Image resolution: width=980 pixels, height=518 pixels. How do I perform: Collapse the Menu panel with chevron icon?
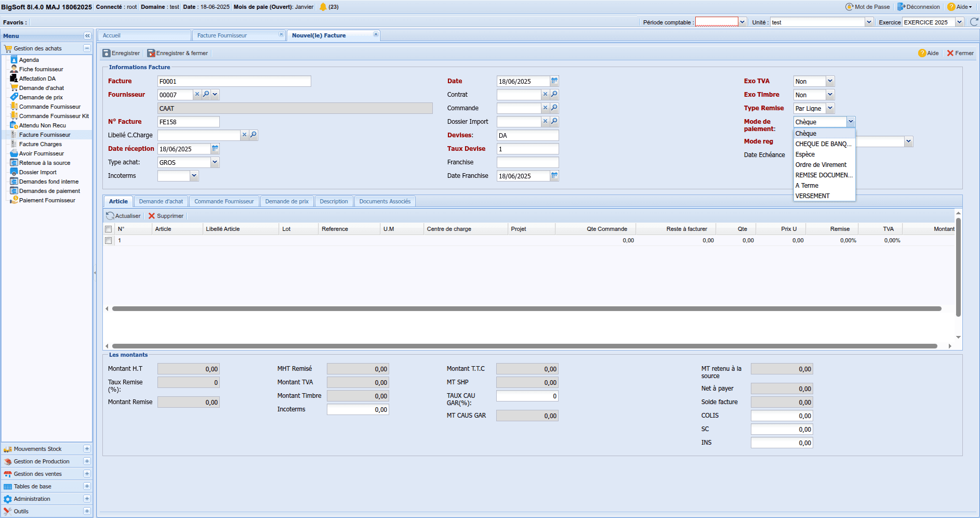point(87,36)
